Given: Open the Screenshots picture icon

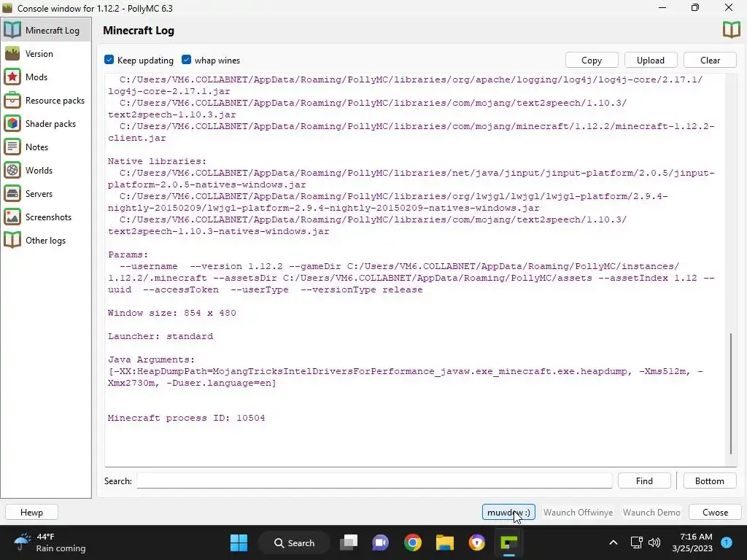Looking at the screenshot, I should (x=12, y=217).
